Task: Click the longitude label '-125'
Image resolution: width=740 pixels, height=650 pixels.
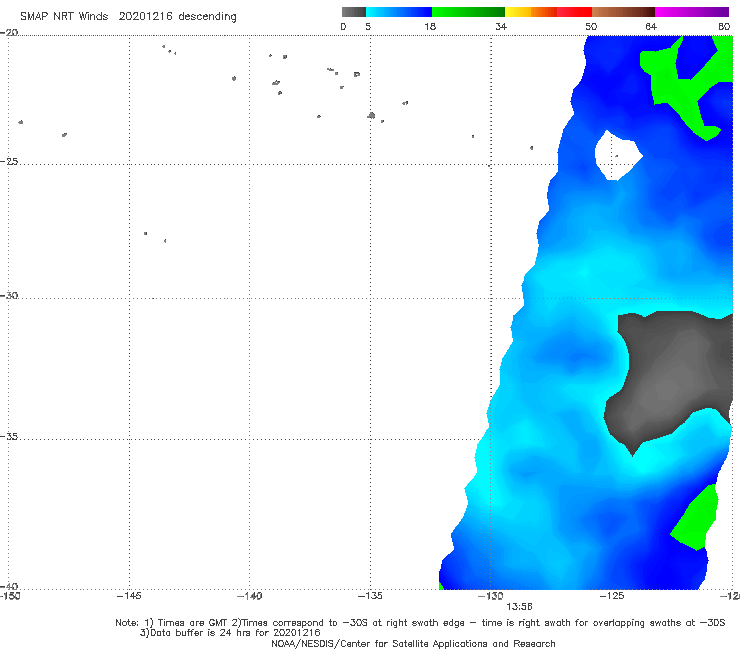Action: tap(612, 596)
